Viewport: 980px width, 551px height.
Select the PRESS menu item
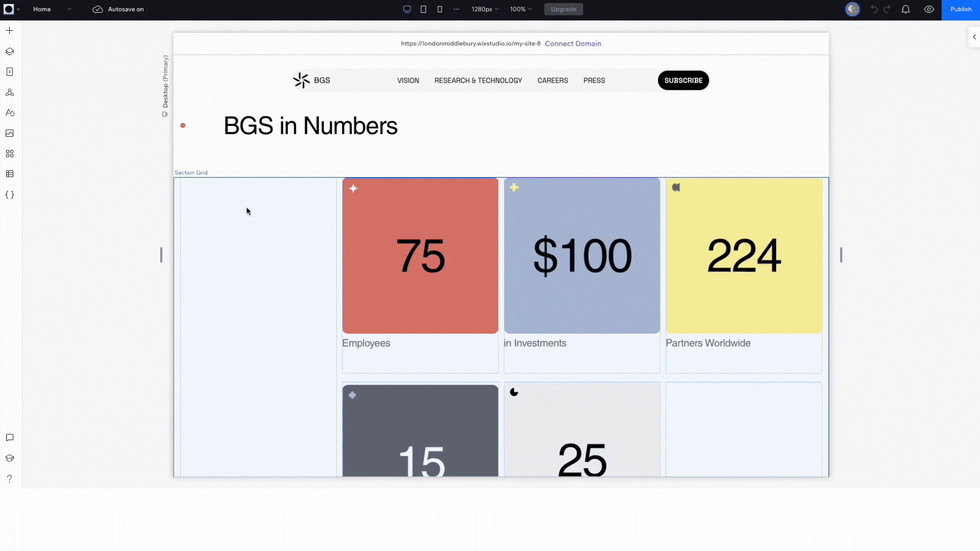pos(594,81)
